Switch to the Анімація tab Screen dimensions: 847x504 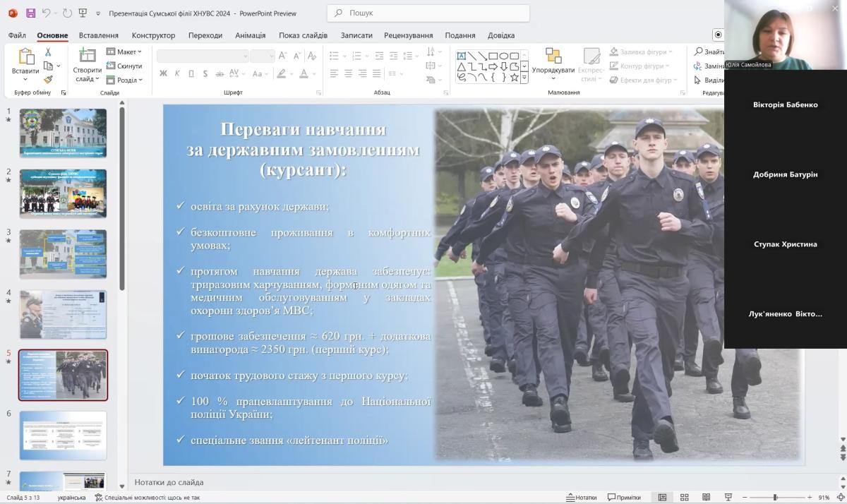pyautogui.click(x=250, y=35)
